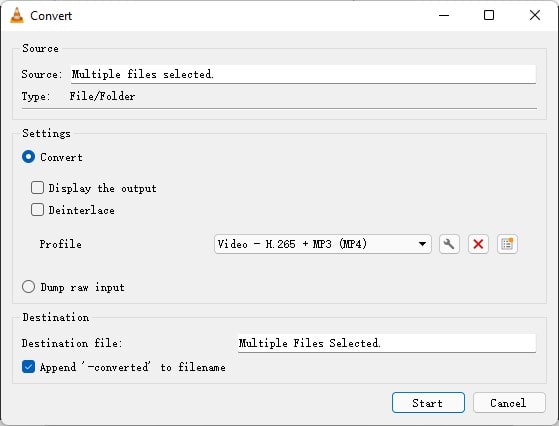The height and width of the screenshot is (426, 559).
Task: Click the Source field showing Multiple files selected
Action: [x=303, y=74]
